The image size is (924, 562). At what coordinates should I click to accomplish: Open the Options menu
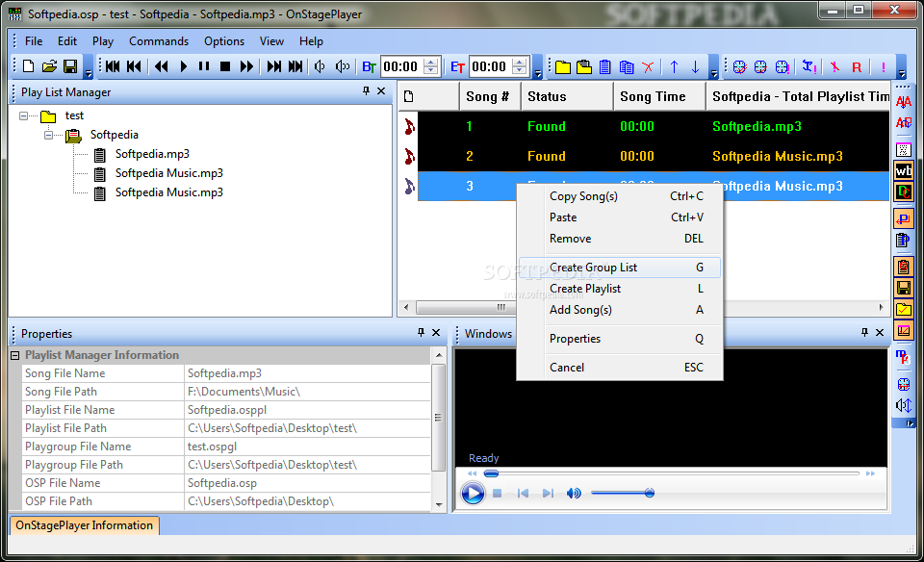click(224, 41)
